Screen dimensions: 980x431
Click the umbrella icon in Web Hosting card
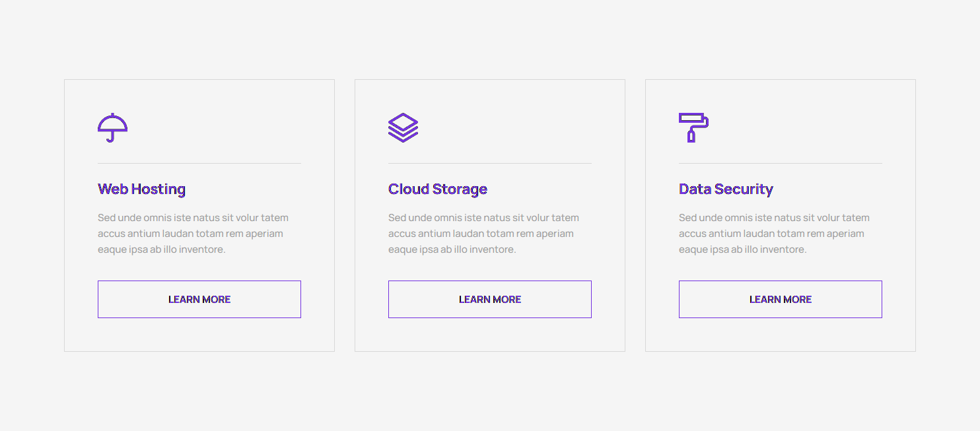pos(112,127)
